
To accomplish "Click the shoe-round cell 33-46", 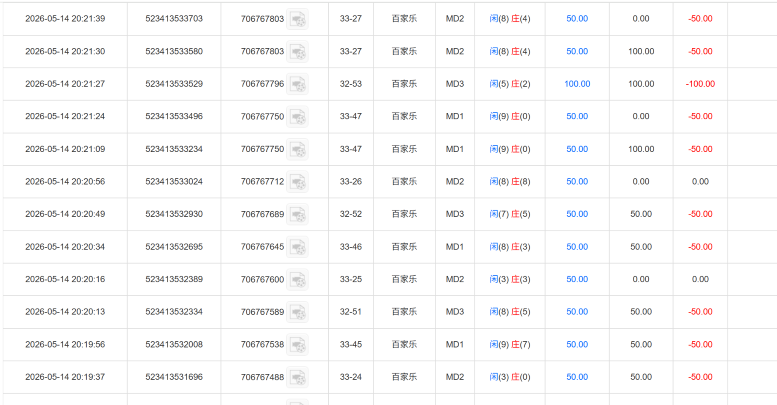I will coord(351,246).
